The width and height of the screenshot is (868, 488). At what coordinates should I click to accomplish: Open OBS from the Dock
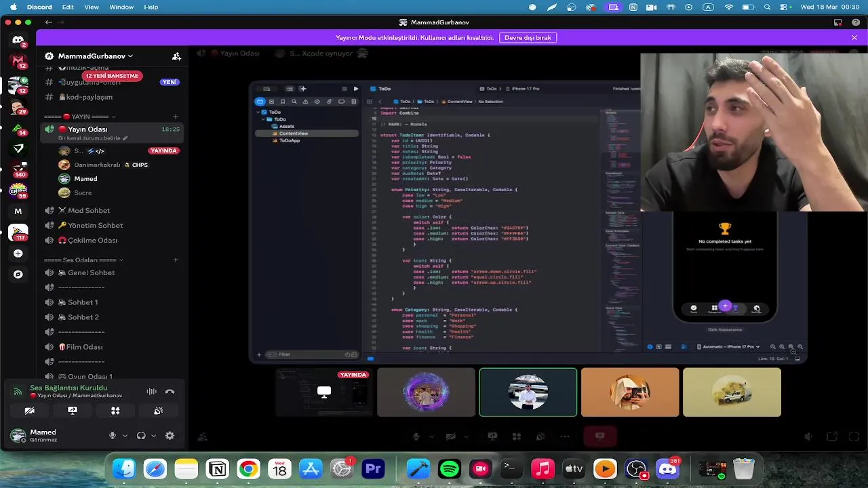(x=636, y=468)
